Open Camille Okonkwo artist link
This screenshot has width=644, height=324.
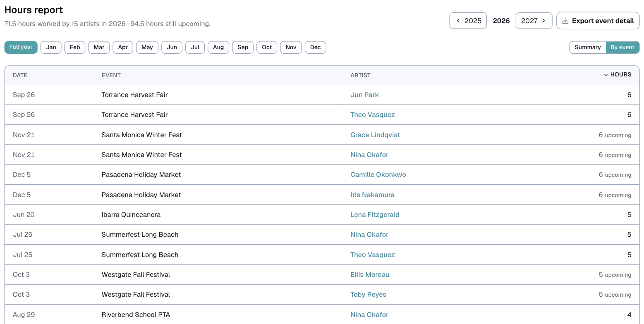[378, 174]
